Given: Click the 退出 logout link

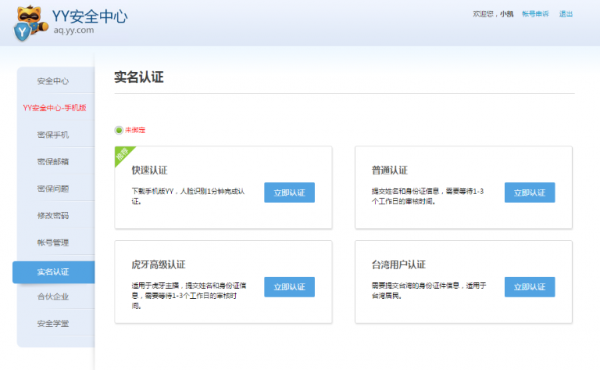Looking at the screenshot, I should pyautogui.click(x=566, y=14).
